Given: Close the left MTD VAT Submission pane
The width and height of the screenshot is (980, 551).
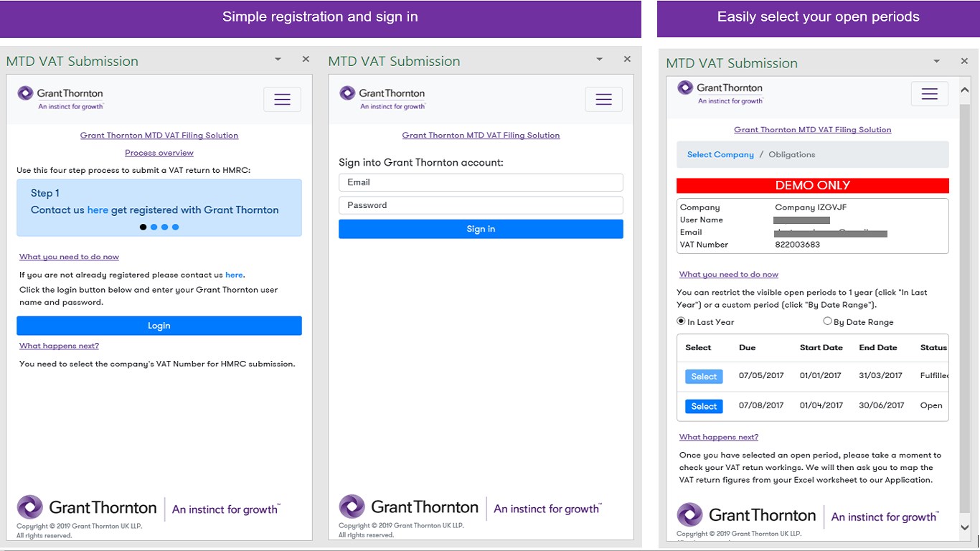Looking at the screenshot, I should point(306,60).
